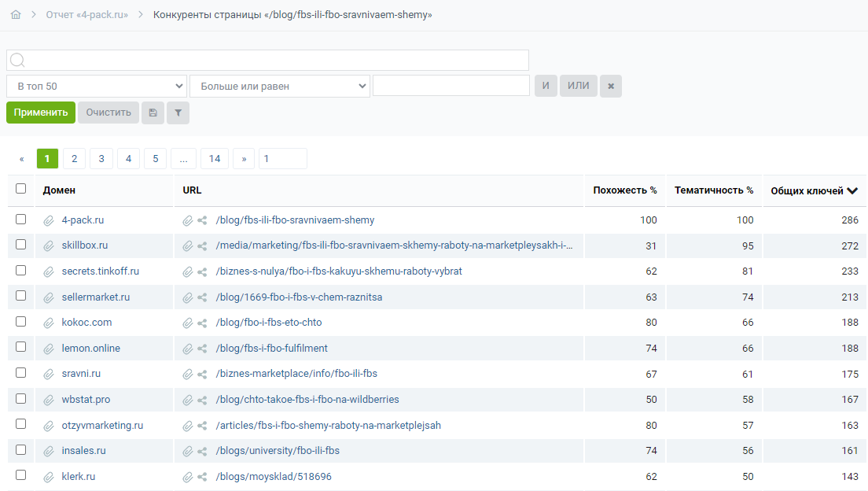Sort by 'Тематичность %' column header

pyautogui.click(x=714, y=190)
